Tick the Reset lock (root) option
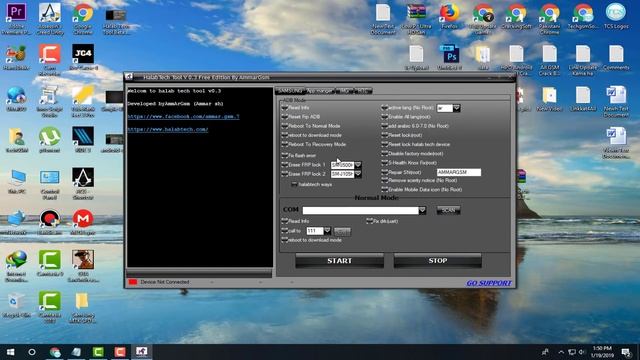Image resolution: width=640 pixels, height=360 pixels. 384,135
